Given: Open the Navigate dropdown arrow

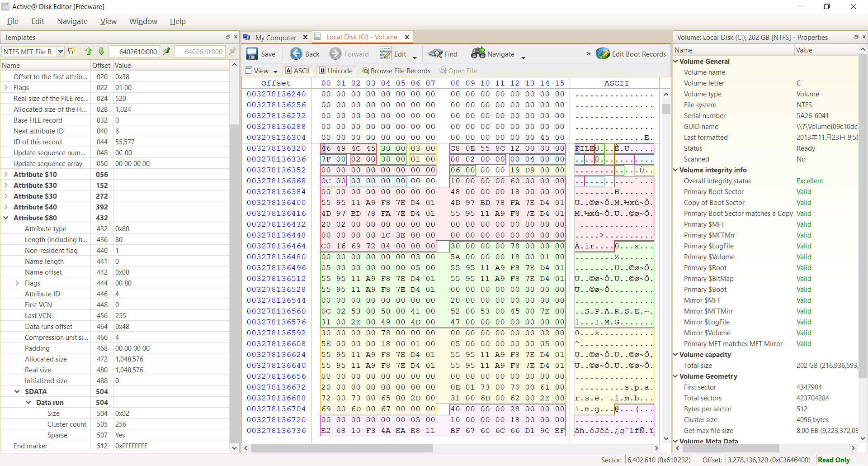Looking at the screenshot, I should point(523,57).
